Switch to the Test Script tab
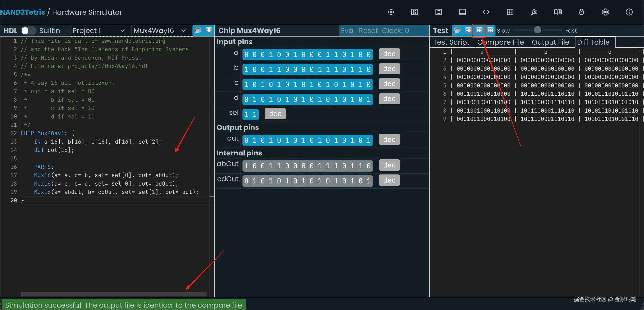Screen dimensions: 644x310 (x=451, y=42)
